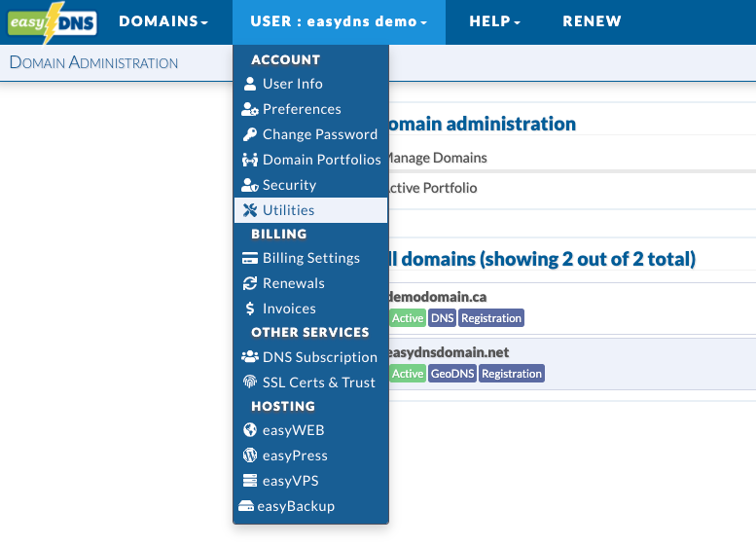Choose easyPress hosting entry
Viewport: 756px width, 546px height.
click(310, 455)
